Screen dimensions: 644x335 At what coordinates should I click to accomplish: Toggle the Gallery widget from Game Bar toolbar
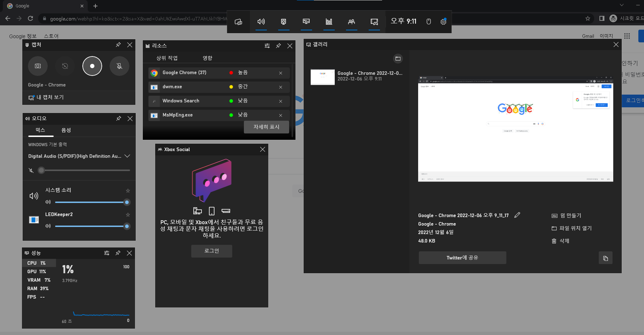tap(374, 22)
